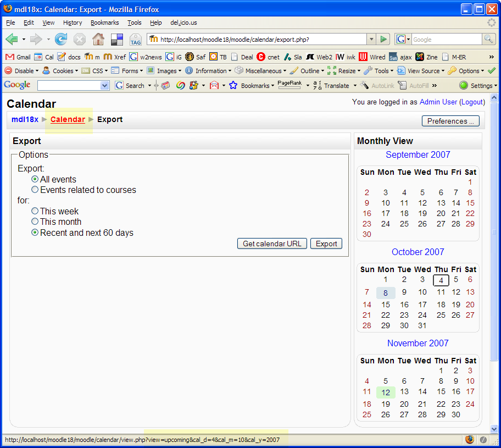Open the ajax bookmark

(x=400, y=57)
